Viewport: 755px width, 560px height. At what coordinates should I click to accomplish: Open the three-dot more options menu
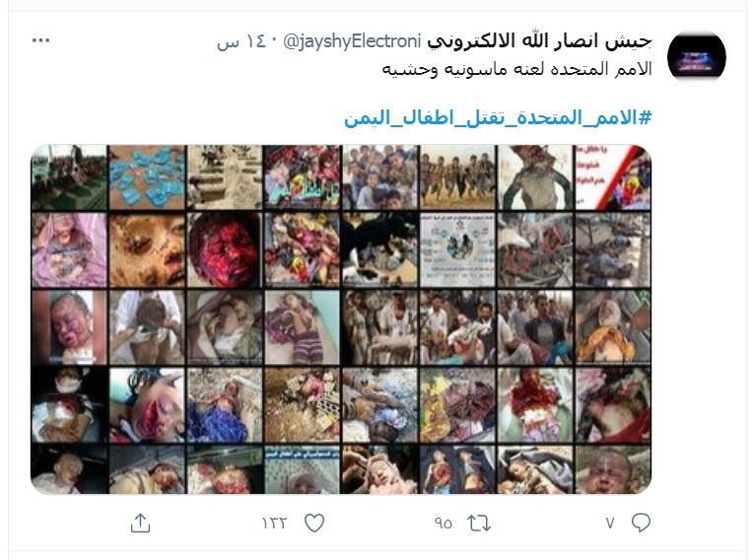point(41,40)
